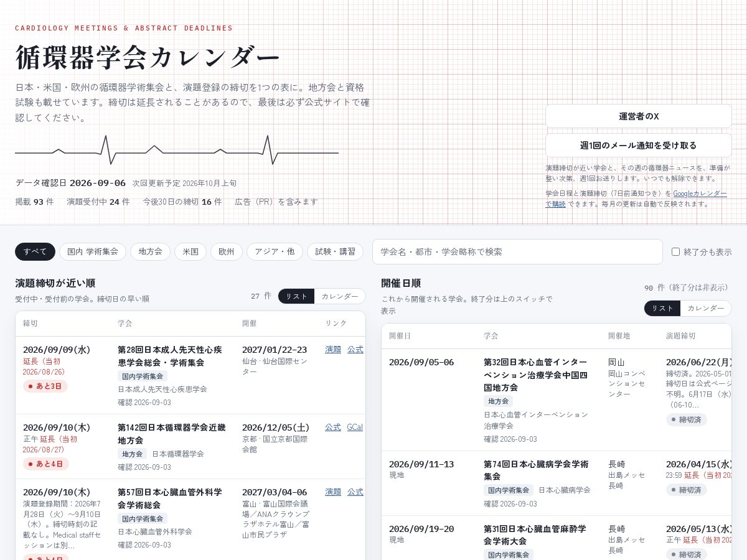
Task: Click the 開催日 column header
Action: [x=400, y=336]
